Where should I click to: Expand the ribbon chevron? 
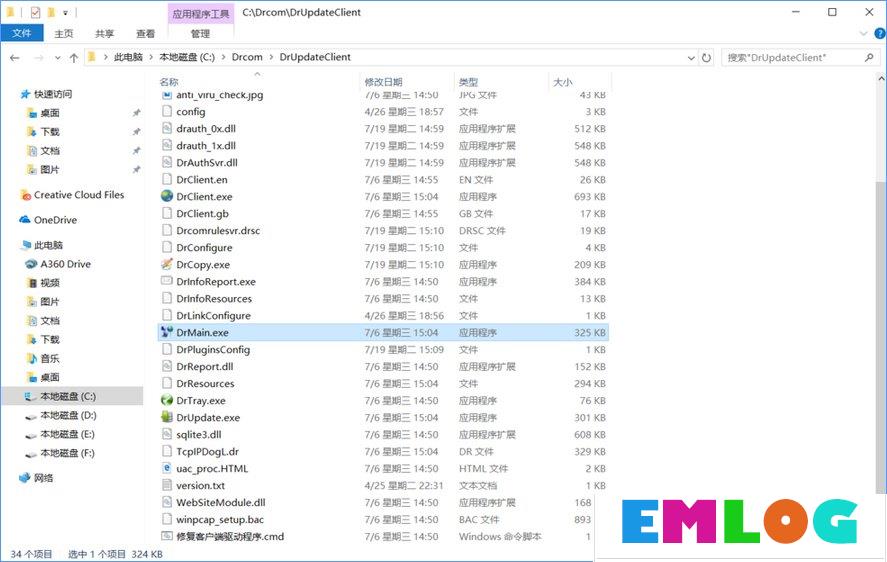[863, 34]
